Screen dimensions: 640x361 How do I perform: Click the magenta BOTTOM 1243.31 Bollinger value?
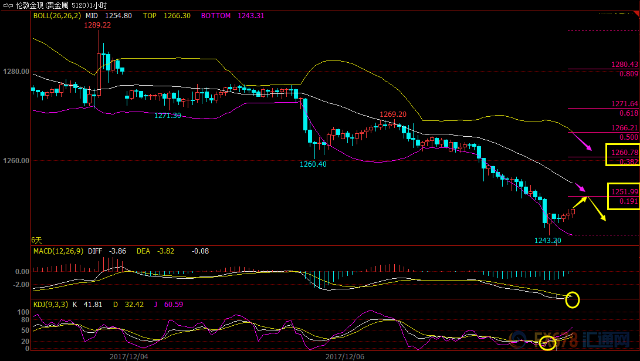pos(233,16)
